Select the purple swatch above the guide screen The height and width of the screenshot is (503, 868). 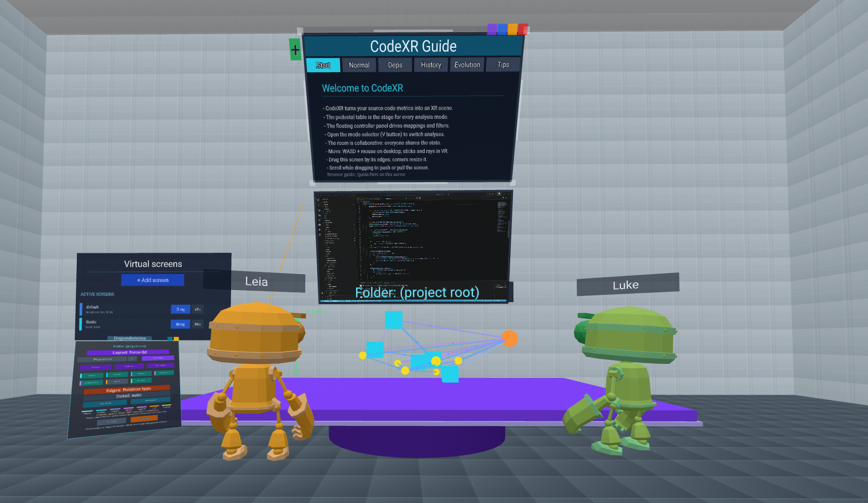[x=492, y=29]
